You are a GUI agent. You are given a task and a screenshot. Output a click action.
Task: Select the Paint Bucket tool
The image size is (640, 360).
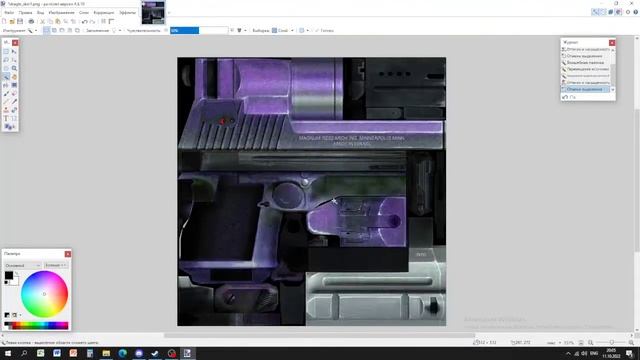[6, 85]
